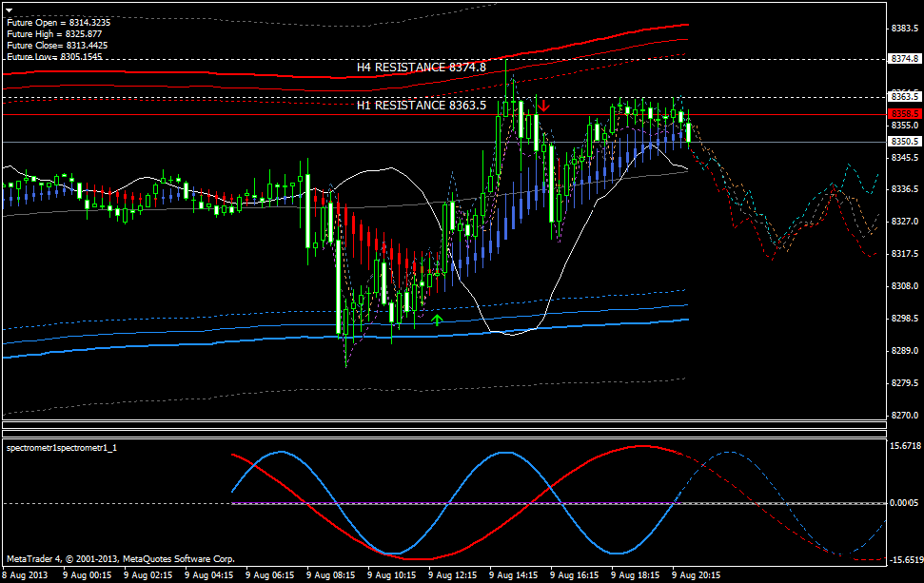Screen dimensions: 924x583
Task: Select the 8363.5 price axis tag
Action: click(905, 97)
